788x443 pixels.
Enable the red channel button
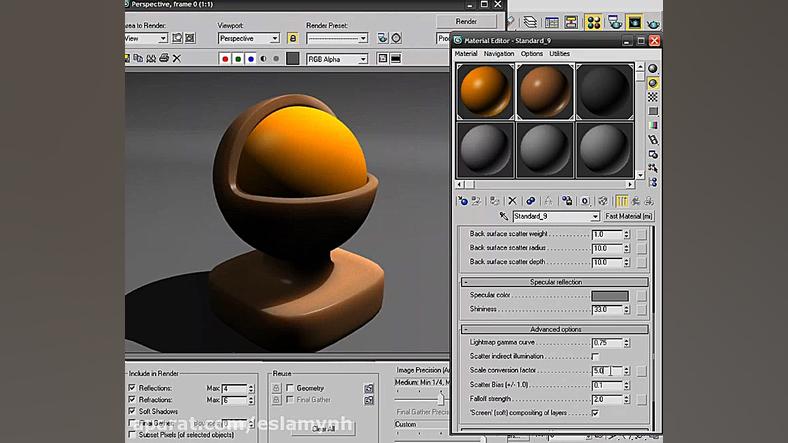[x=224, y=59]
